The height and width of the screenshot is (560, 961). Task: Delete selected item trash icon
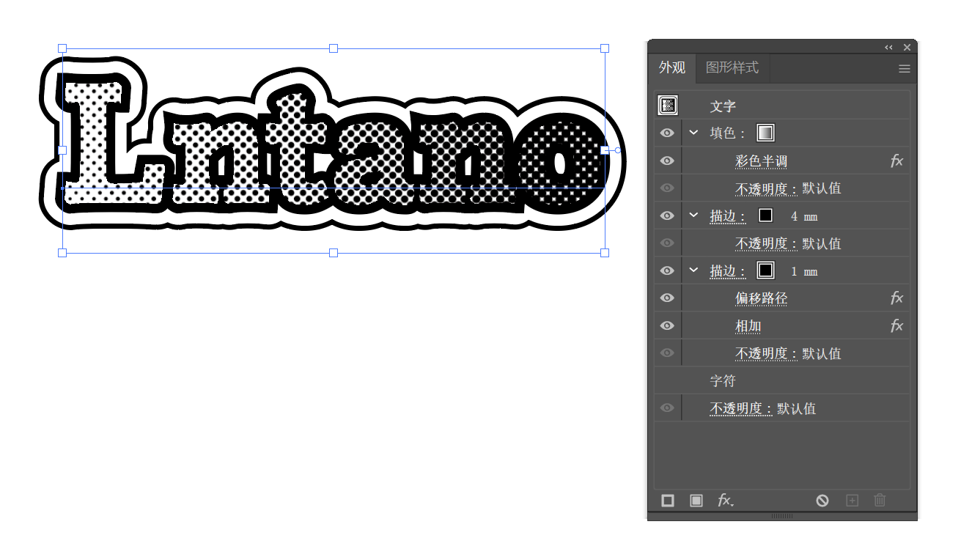point(880,501)
